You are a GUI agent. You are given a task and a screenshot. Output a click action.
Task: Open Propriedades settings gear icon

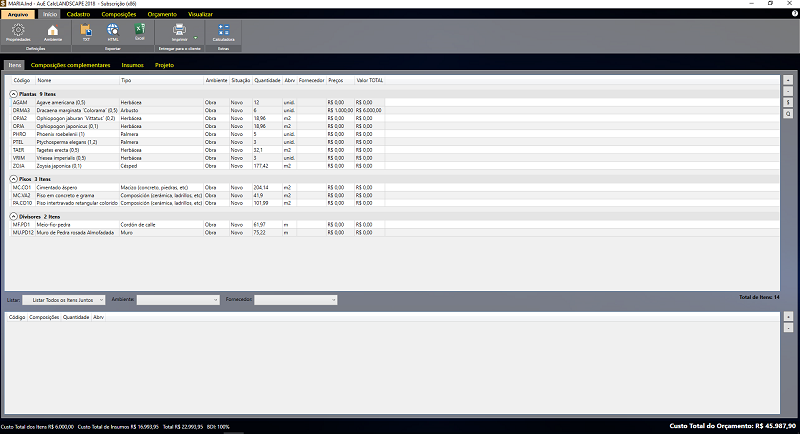coord(18,33)
